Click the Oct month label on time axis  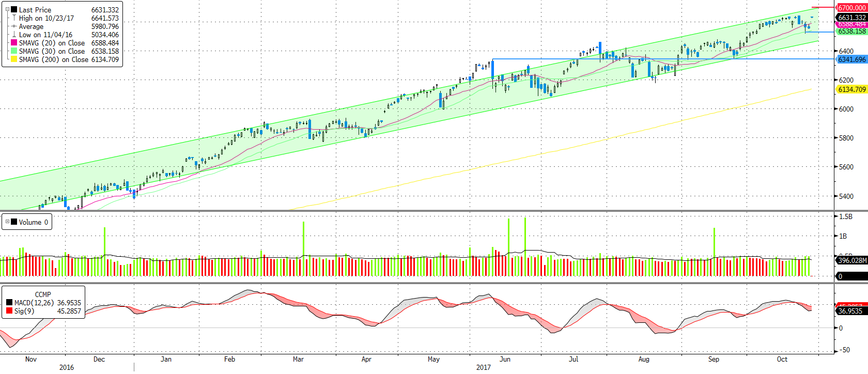782,359
